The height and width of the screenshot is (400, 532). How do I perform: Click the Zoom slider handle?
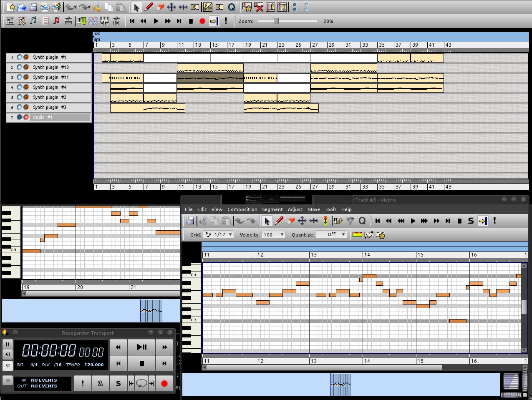[x=276, y=21]
